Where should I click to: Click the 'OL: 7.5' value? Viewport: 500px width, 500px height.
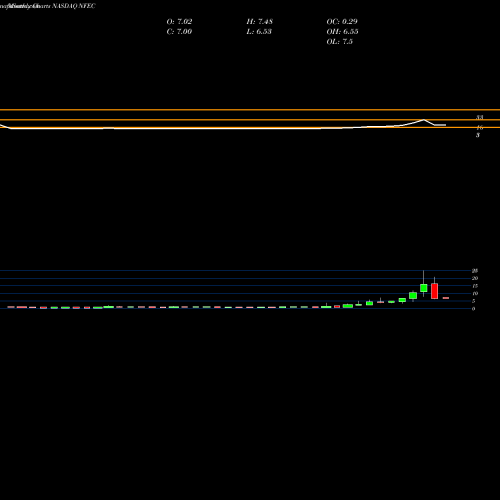(x=340, y=42)
